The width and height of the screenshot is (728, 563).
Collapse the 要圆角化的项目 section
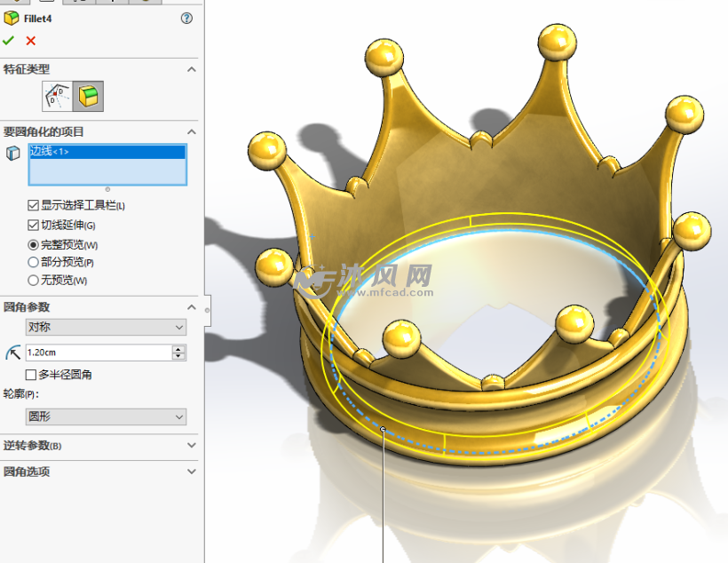(191, 132)
